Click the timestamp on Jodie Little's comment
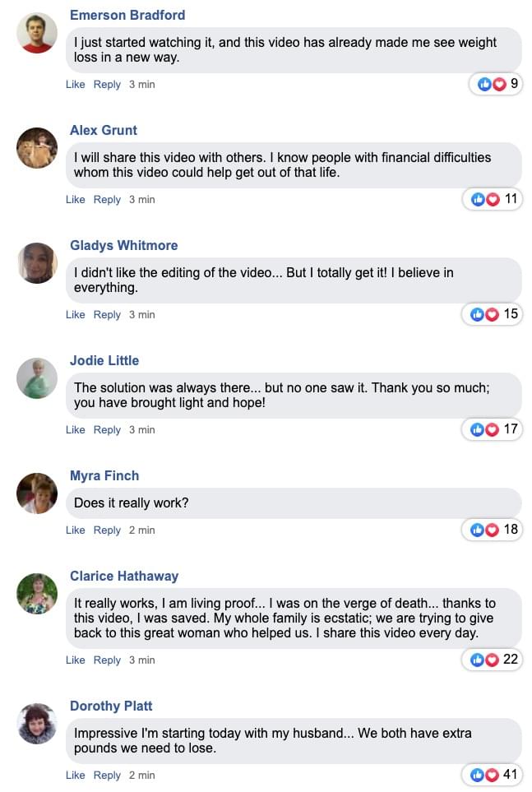 [x=141, y=430]
